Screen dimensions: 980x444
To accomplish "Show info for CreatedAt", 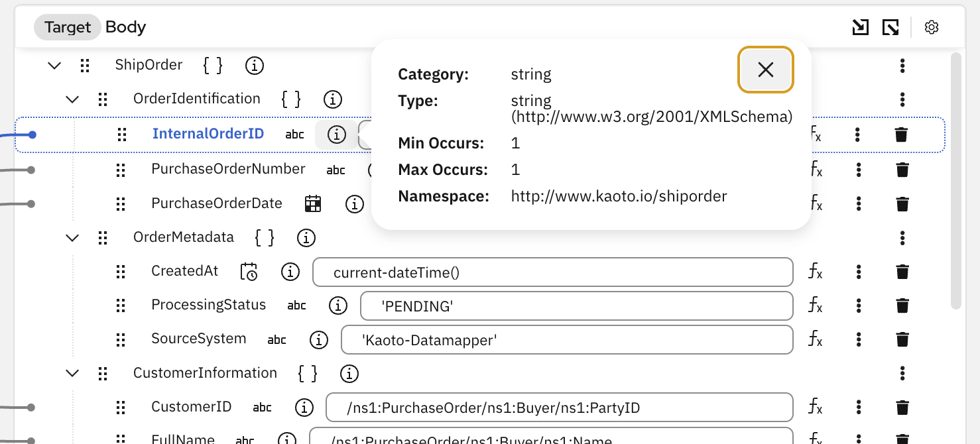I will coord(290,271).
